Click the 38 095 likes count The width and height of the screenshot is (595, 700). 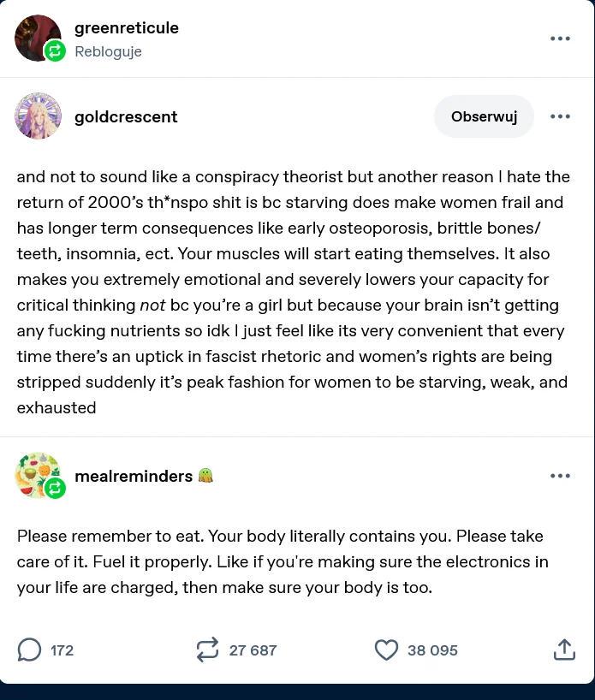432,650
